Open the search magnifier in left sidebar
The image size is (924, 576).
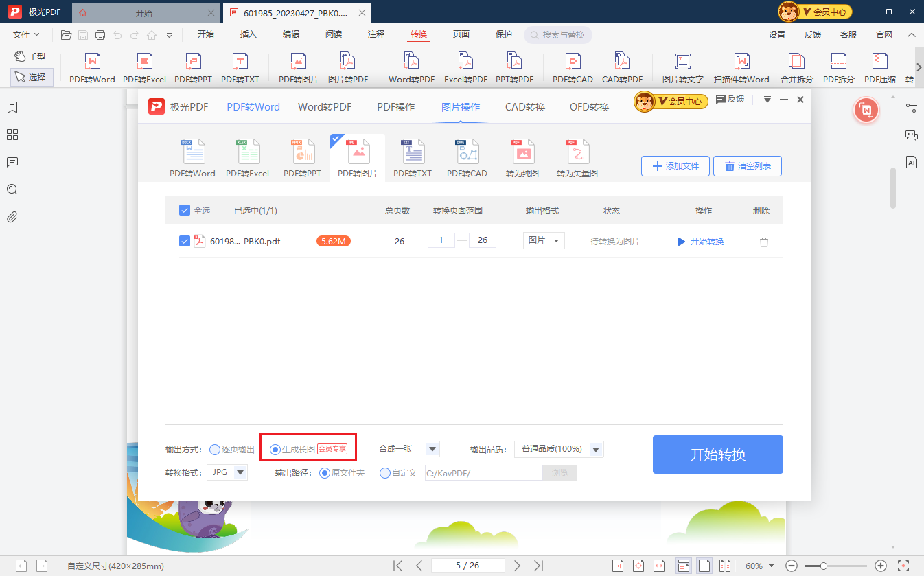coord(12,189)
